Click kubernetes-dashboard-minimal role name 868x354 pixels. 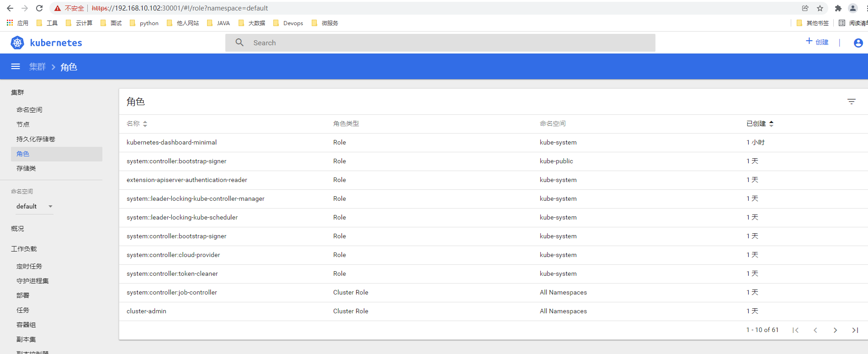171,142
